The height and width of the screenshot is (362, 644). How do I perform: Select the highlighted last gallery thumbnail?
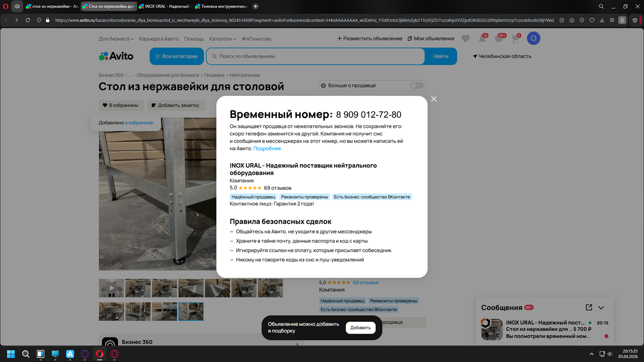(x=191, y=311)
